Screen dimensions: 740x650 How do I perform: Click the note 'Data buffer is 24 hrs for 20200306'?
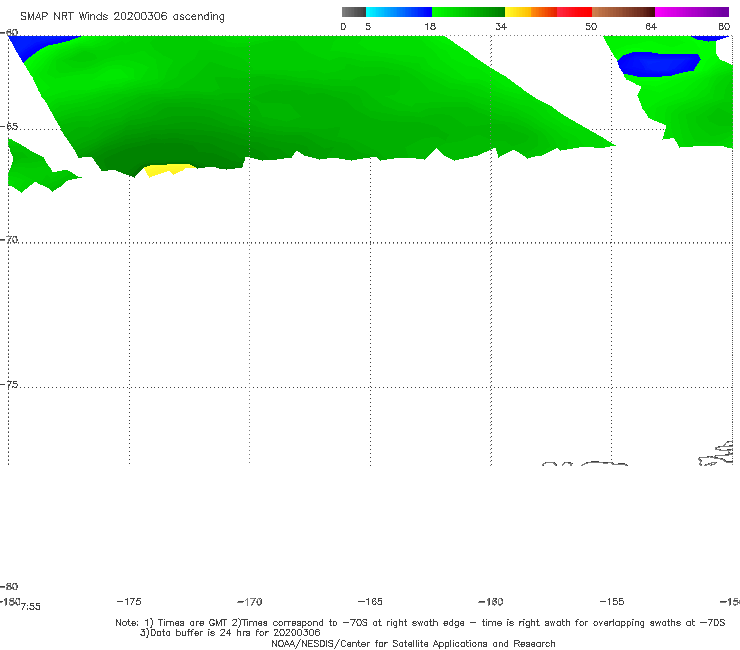point(235,633)
